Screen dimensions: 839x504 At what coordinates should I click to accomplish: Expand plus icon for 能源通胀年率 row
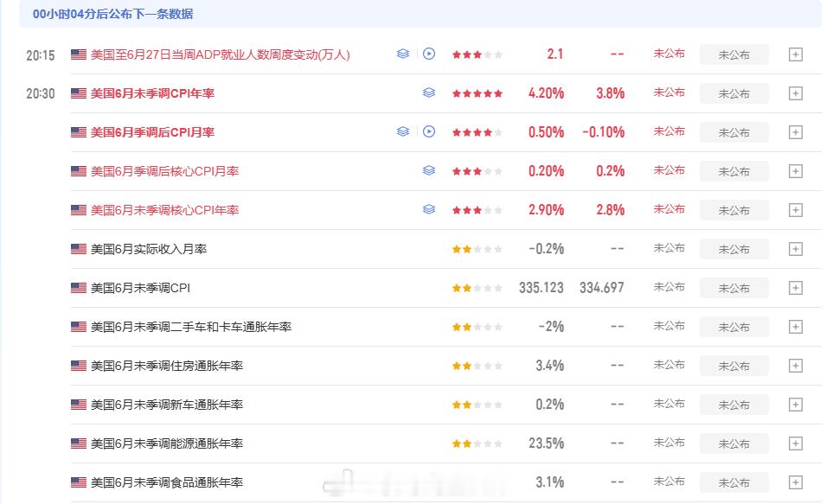pyautogui.click(x=796, y=443)
